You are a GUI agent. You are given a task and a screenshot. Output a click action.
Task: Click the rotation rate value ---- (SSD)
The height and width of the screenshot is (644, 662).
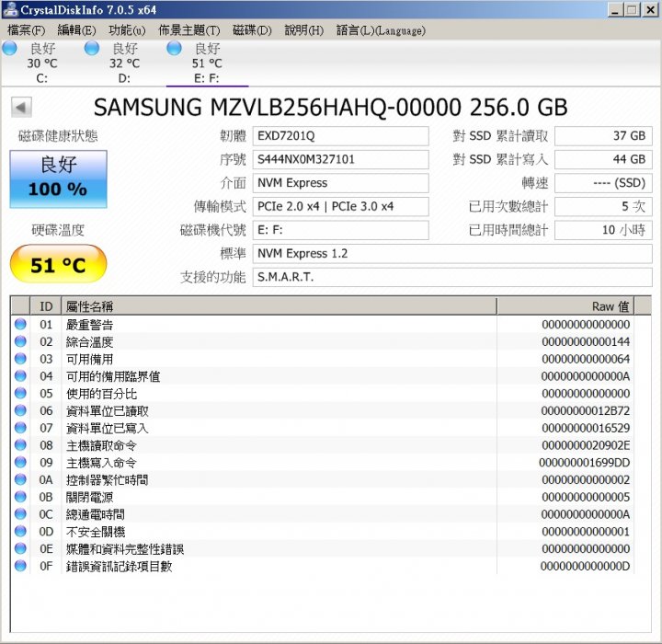click(603, 183)
